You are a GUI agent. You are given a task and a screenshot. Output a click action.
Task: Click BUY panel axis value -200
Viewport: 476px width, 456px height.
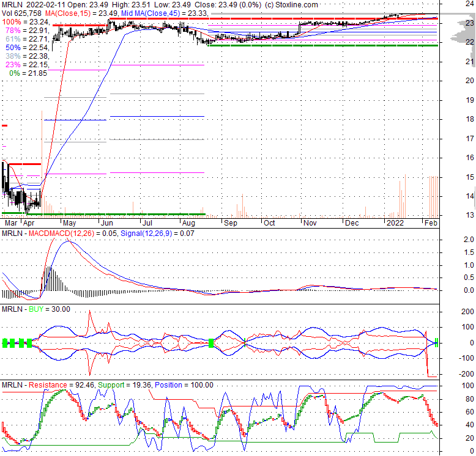[x=466, y=374]
